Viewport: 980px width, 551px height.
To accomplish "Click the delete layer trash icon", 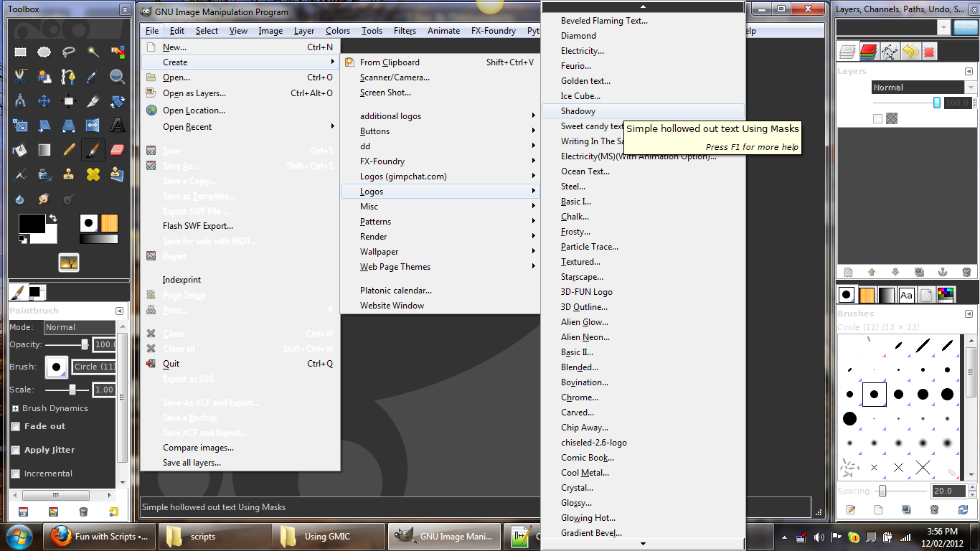I will (x=966, y=272).
